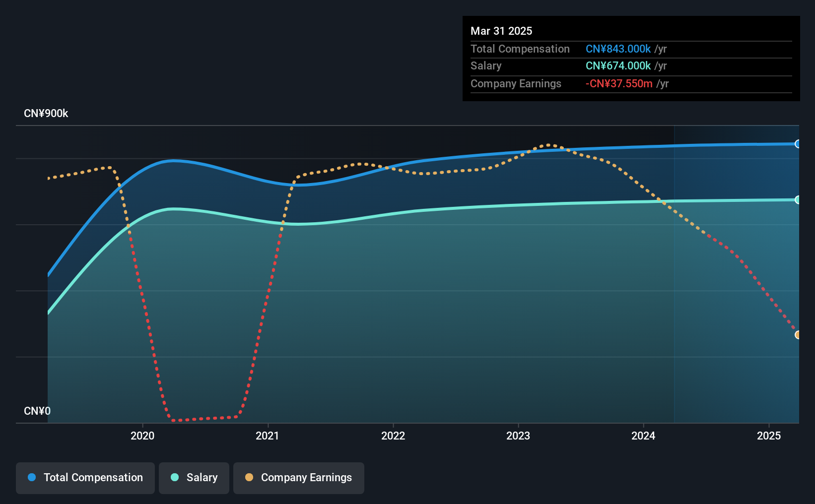
Task: Click the orange Company Earnings legend dot
Action: [249, 477]
